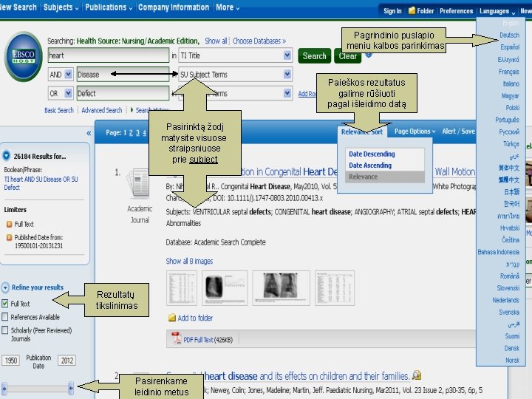Click the search field containing heart

pyautogui.click(x=108, y=55)
